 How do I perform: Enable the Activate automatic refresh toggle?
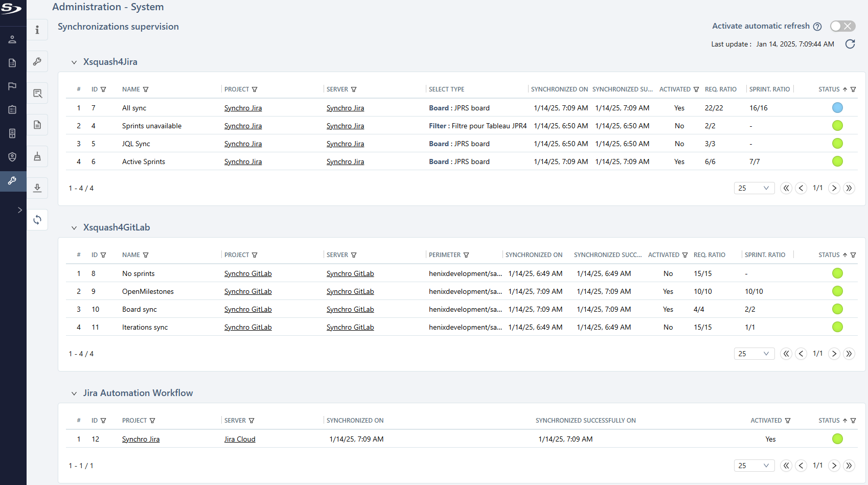pyautogui.click(x=842, y=26)
